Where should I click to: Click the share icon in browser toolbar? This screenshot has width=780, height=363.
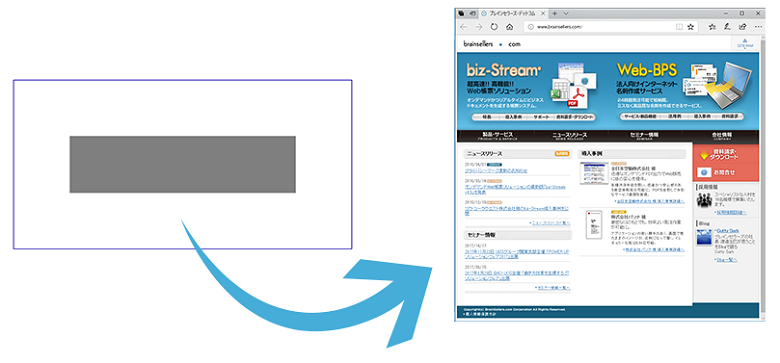pyautogui.click(x=743, y=27)
